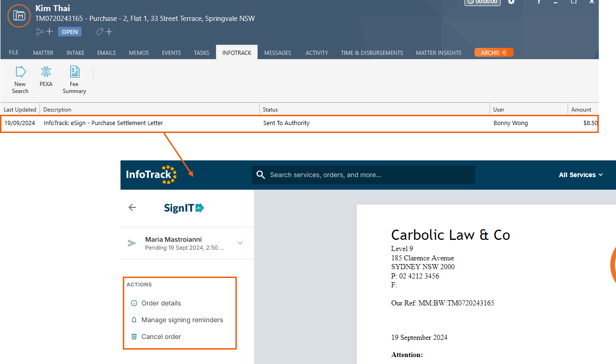Click Cancel order
616x364 pixels.
pyautogui.click(x=161, y=337)
